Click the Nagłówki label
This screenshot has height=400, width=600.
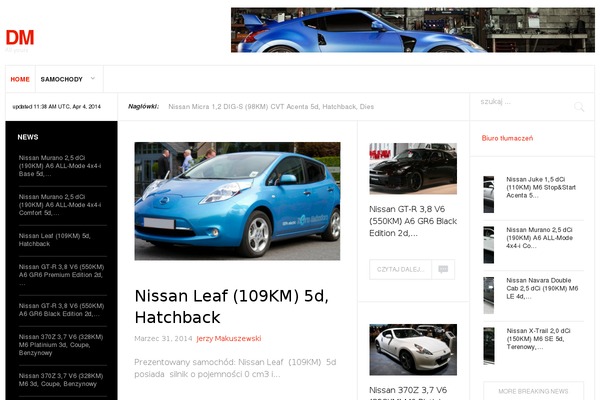coord(143,106)
